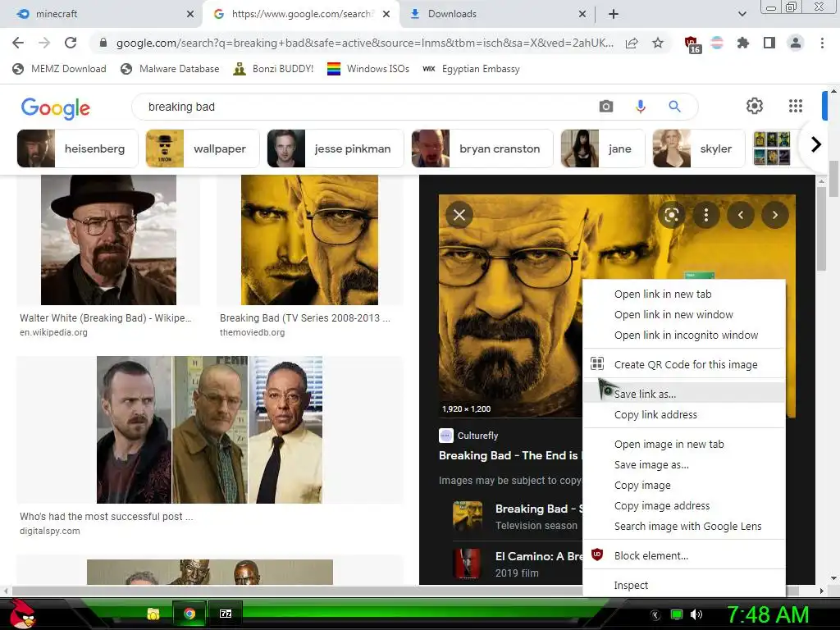Open the Chrome profile avatar icon
Screen dimensions: 840x630
click(796, 43)
